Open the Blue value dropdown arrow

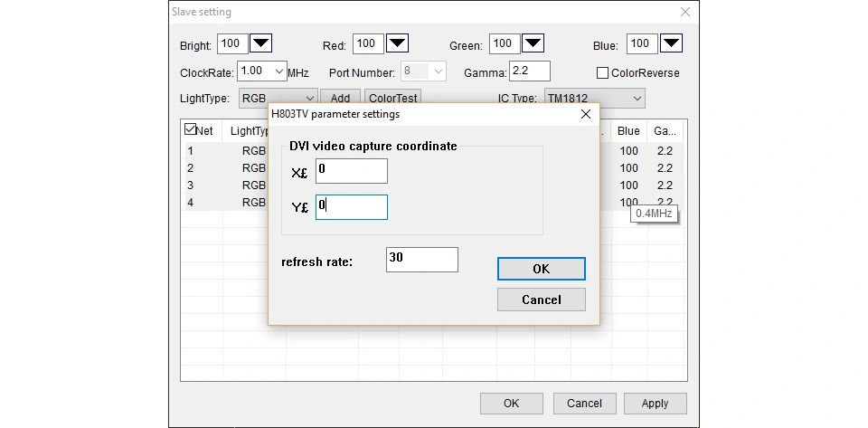click(x=671, y=43)
